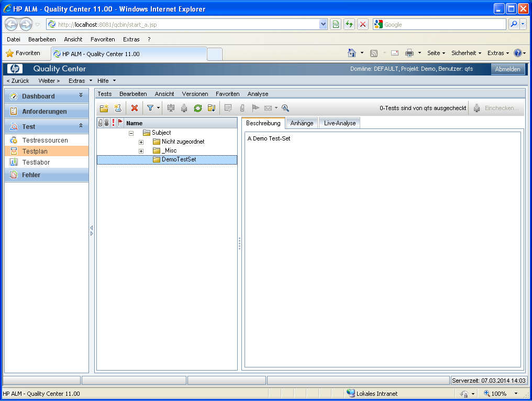Select the Beschreibung tab
Image resolution: width=532 pixels, height=401 pixels.
(263, 123)
